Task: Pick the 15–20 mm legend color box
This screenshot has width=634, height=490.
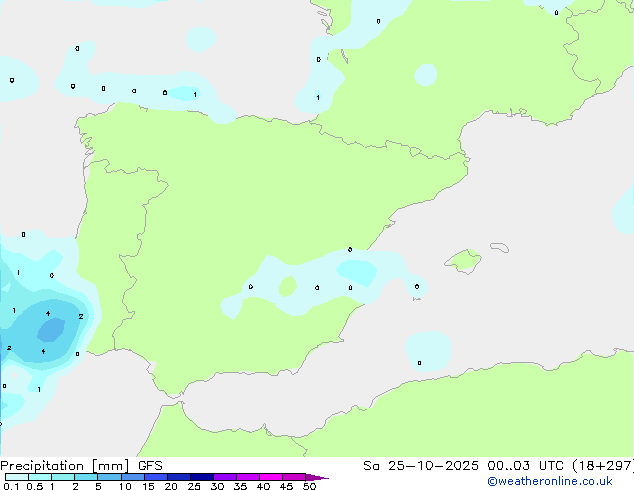Action: tap(156, 477)
